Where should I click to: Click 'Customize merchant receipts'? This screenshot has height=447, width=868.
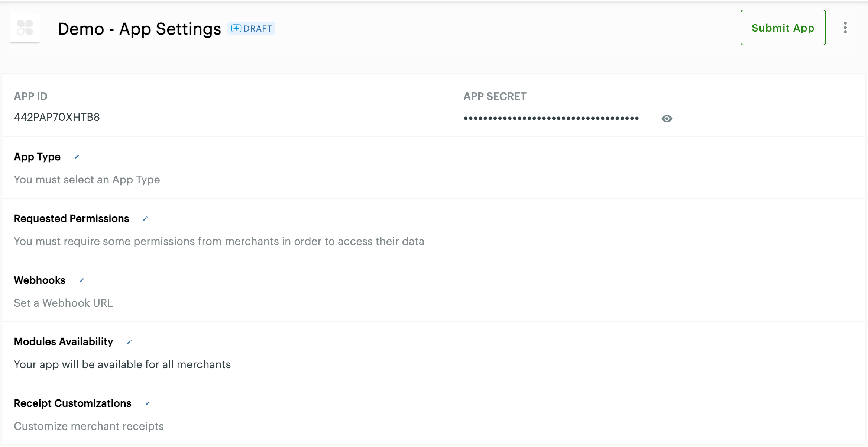(88, 426)
